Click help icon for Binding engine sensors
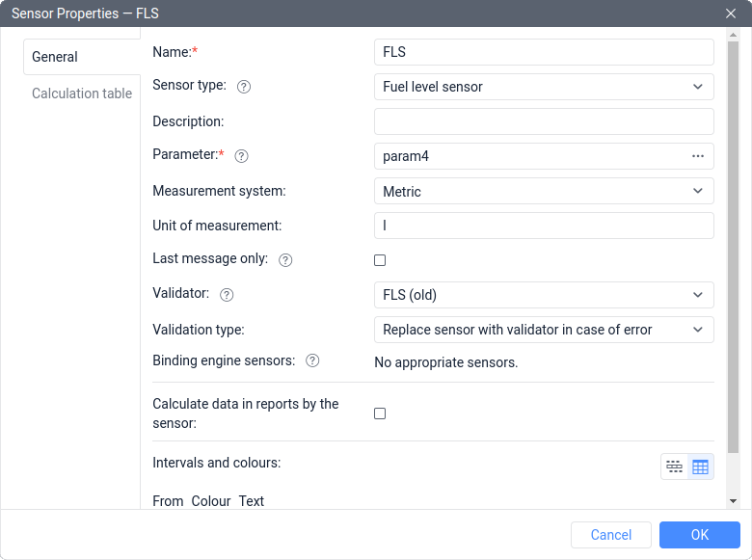This screenshot has width=752, height=560. (312, 360)
